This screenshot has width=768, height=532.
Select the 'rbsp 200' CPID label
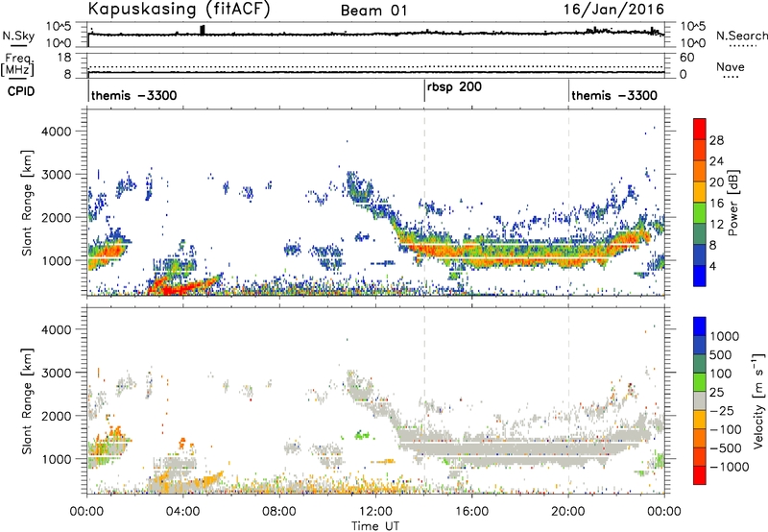pos(454,87)
